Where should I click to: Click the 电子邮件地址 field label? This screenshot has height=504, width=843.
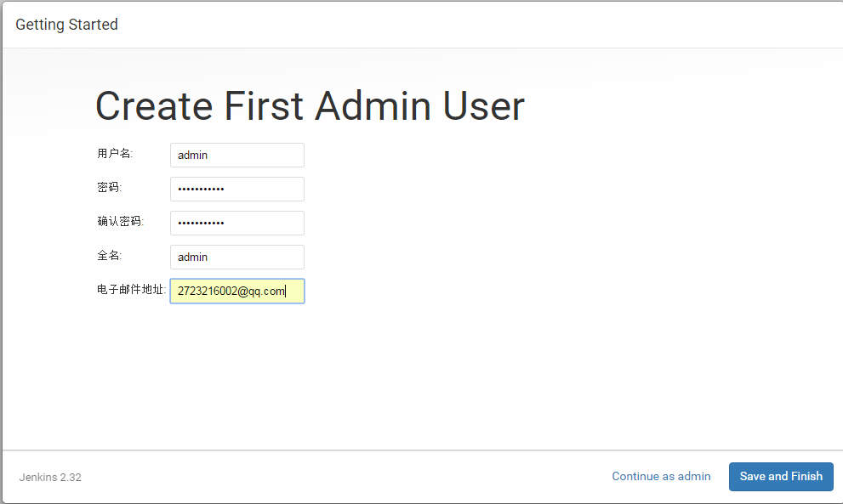coord(132,290)
